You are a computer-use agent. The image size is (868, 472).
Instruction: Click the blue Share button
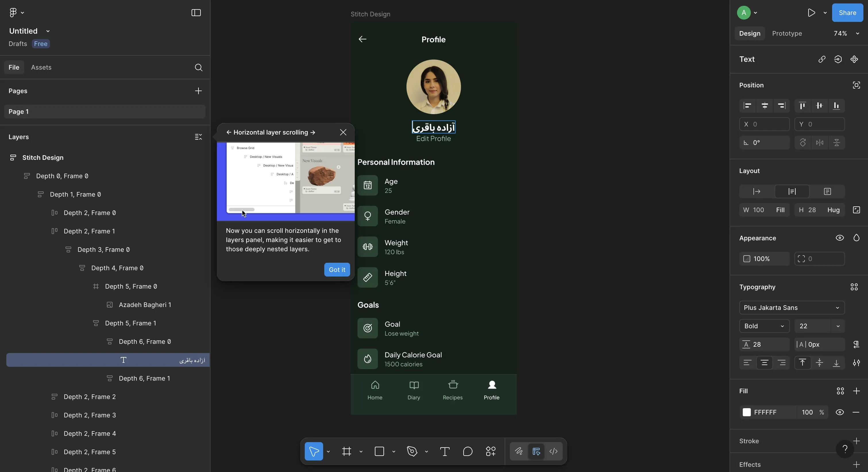click(847, 13)
